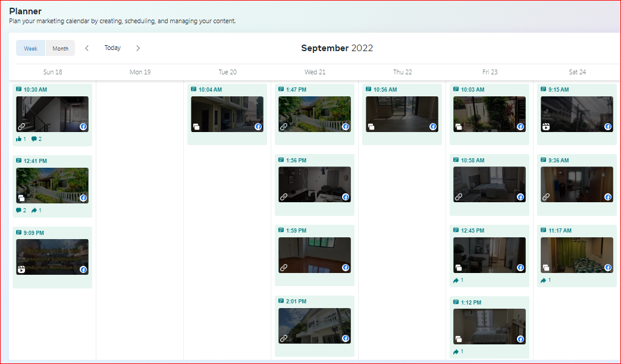621x364 pixels.
Task: Click the 12:45 PM time label on Friday
Action: tap(472, 231)
